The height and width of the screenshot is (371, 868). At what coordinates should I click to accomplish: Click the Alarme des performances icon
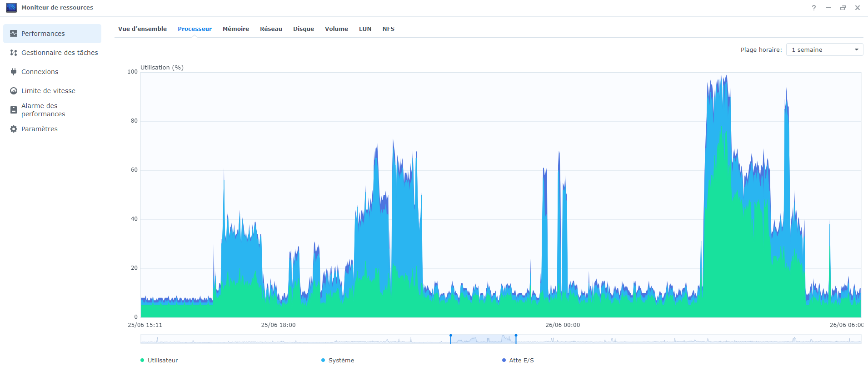tap(14, 110)
